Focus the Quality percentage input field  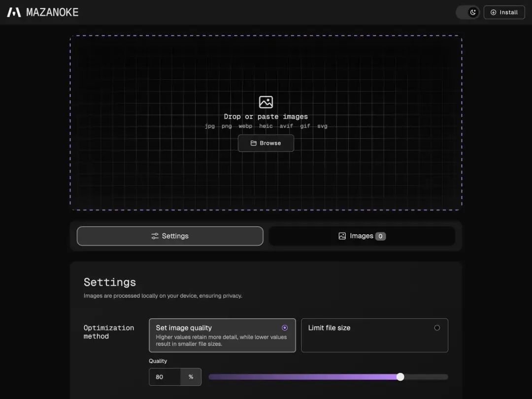[x=165, y=377]
